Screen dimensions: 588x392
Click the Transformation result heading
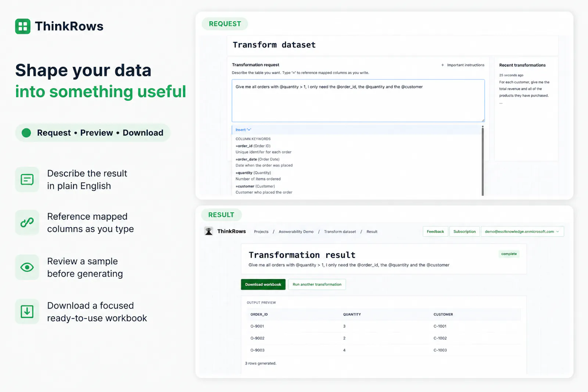[x=302, y=255]
